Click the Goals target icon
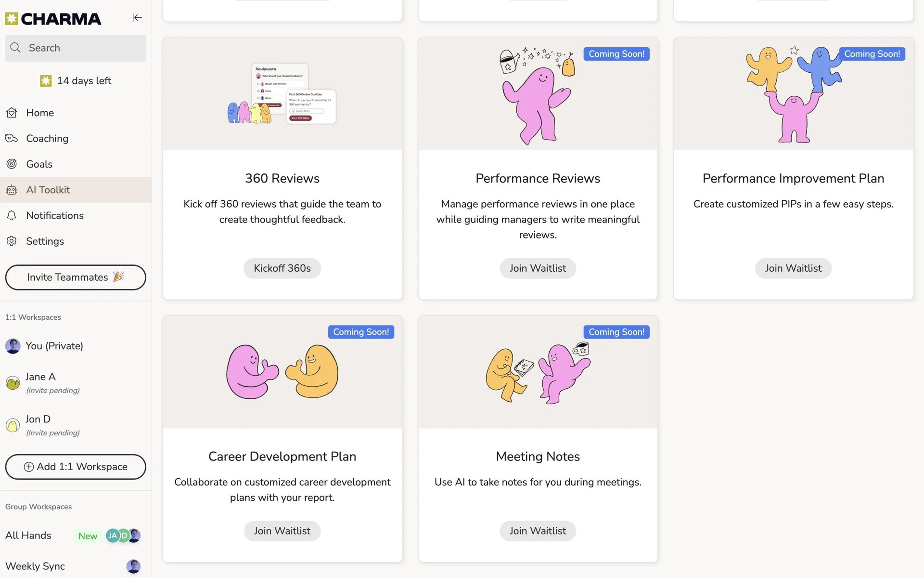The height and width of the screenshot is (578, 924). (x=12, y=164)
